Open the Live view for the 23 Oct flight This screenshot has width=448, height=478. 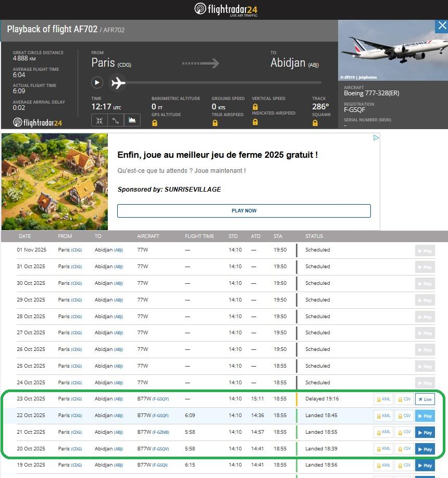(x=425, y=399)
